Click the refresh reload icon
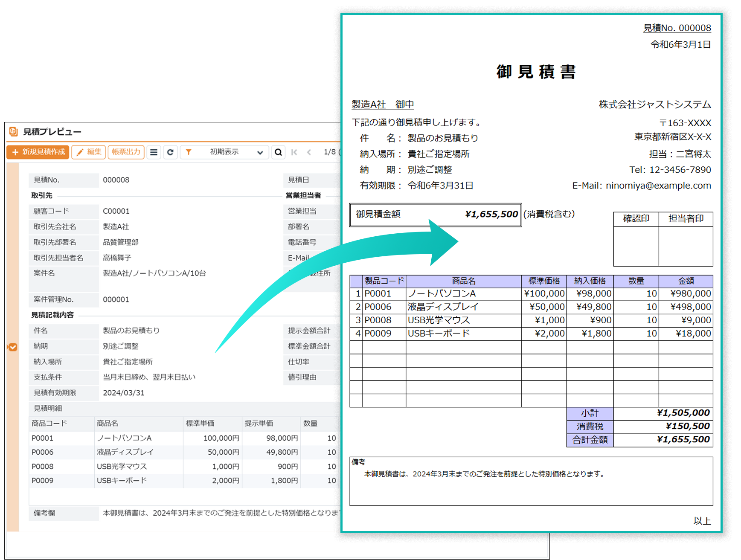The width and height of the screenshot is (741, 560). 170,152
